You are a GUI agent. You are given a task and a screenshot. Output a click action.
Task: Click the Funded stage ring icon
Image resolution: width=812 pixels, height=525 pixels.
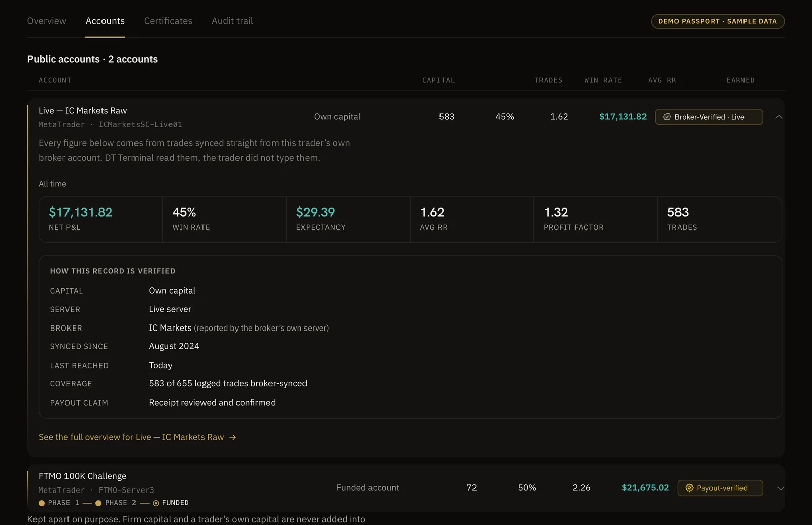(x=156, y=503)
